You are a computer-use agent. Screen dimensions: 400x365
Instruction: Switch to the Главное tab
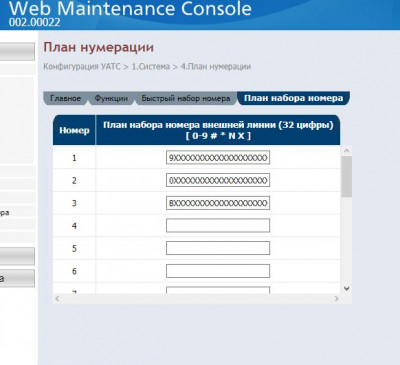[65, 98]
